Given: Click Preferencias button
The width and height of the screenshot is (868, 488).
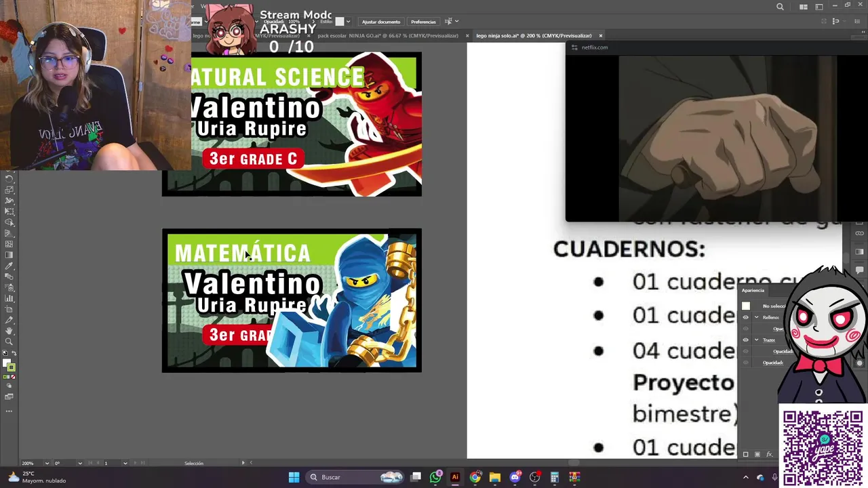Looking at the screenshot, I should [423, 22].
